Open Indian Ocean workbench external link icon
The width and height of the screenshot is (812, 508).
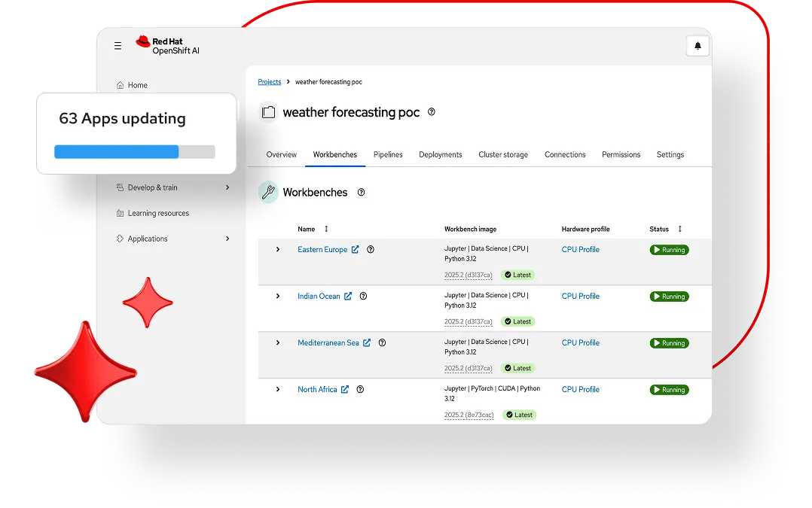[x=348, y=296]
